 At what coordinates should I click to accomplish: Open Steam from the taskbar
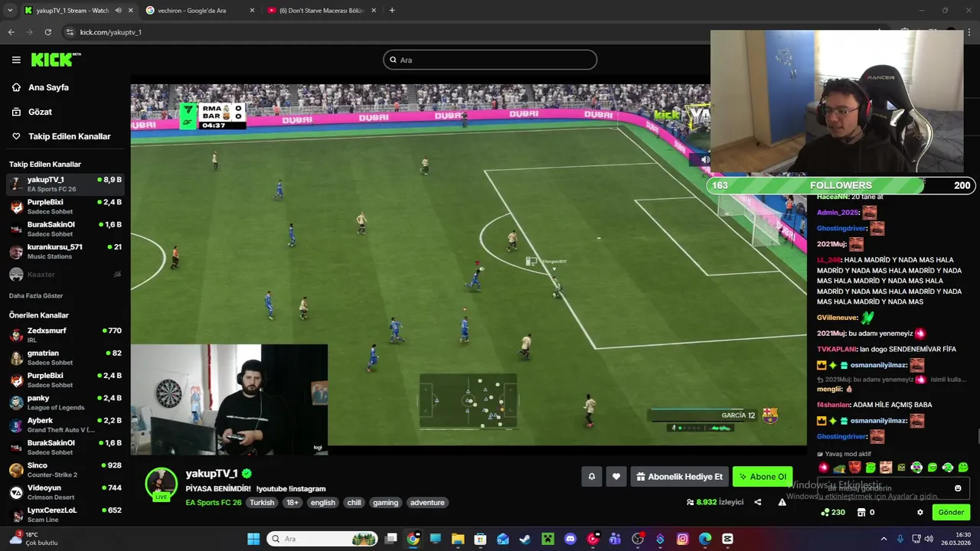(x=524, y=539)
